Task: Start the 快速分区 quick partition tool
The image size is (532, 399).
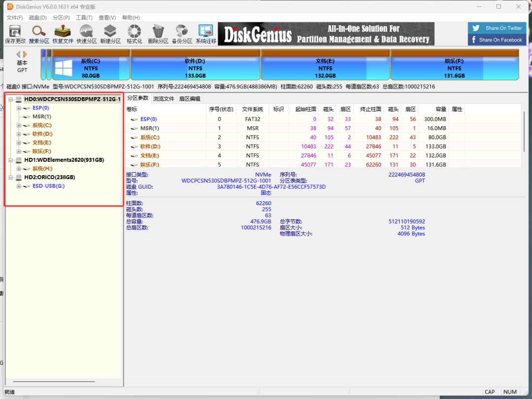Action: point(87,34)
